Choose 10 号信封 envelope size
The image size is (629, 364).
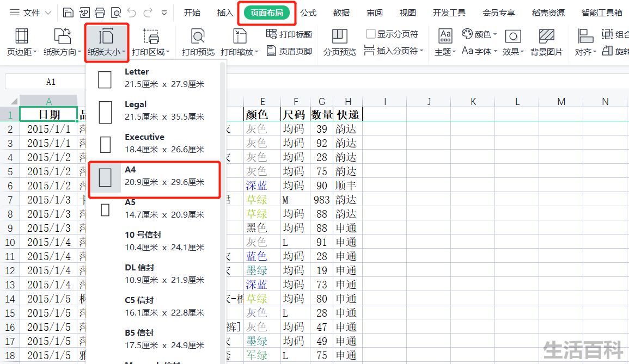tap(155, 241)
